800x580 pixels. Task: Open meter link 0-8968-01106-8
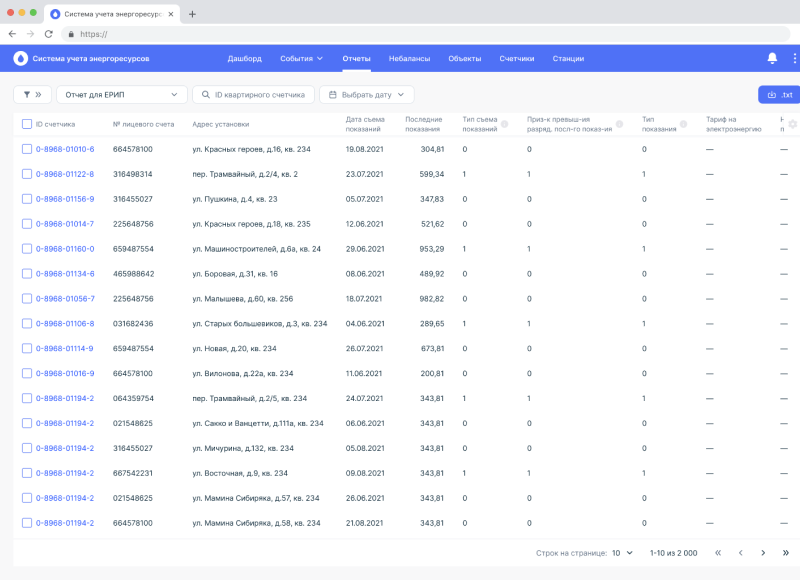click(65, 324)
